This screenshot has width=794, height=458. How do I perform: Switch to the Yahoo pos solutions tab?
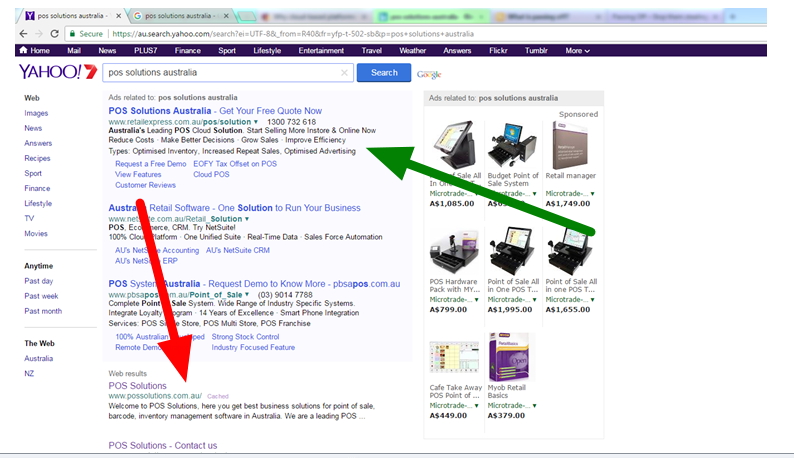pos(70,16)
